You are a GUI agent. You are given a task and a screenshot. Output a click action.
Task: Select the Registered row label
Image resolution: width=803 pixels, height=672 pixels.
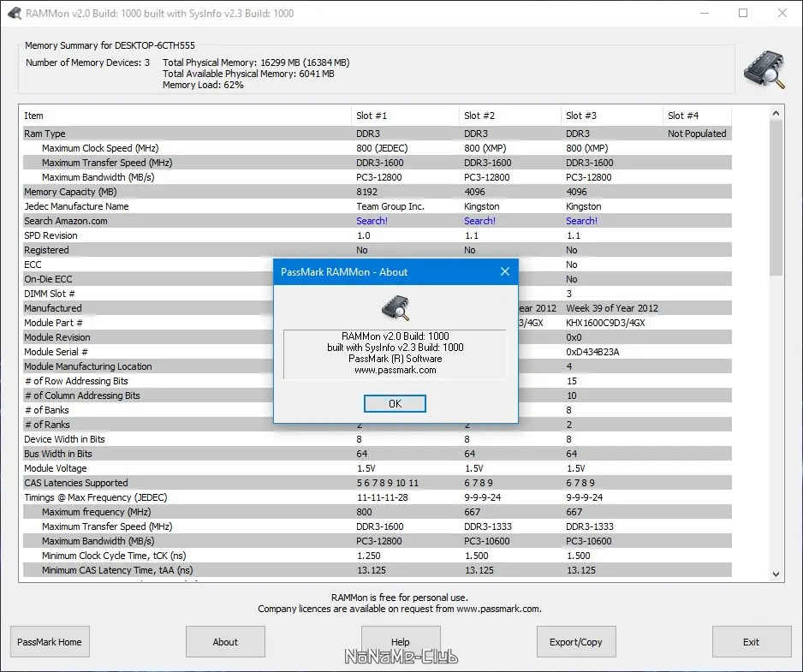[46, 250]
